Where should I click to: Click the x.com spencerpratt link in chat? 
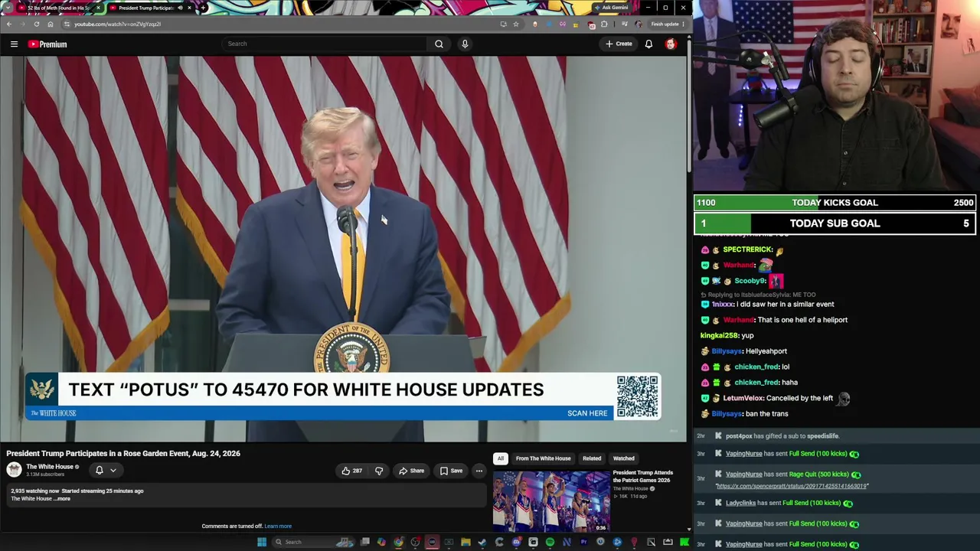pyautogui.click(x=792, y=486)
